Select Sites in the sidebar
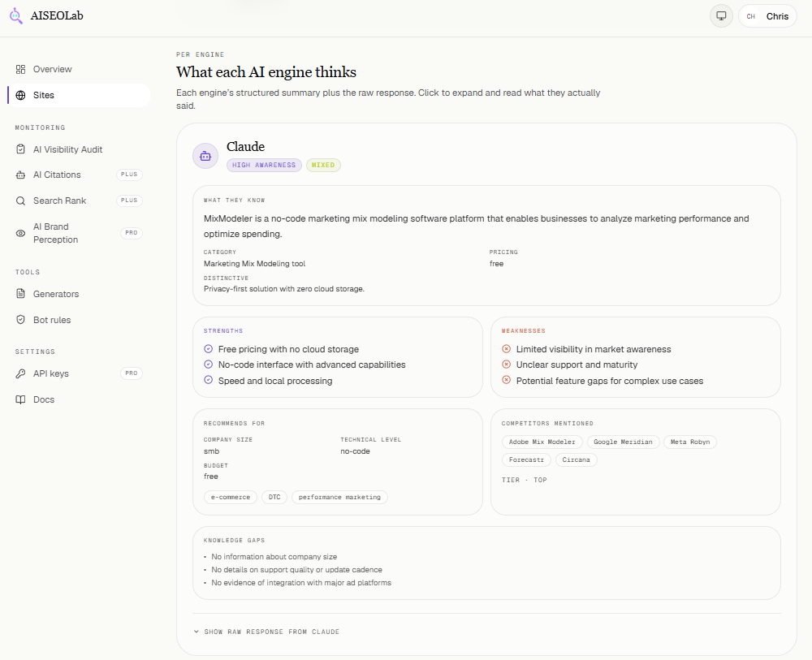812x660 pixels. pyautogui.click(x=79, y=95)
